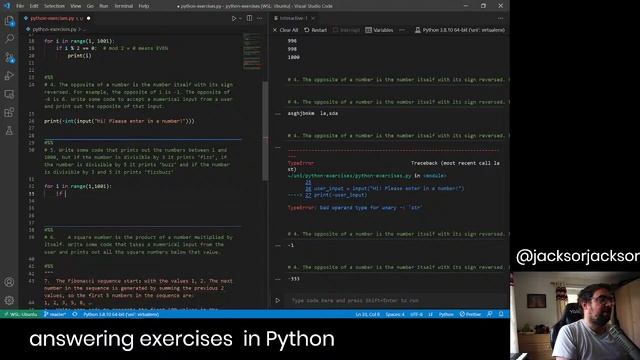640x360 pixels.
Task: Click line 26 link in traceback
Action: (x=308, y=189)
